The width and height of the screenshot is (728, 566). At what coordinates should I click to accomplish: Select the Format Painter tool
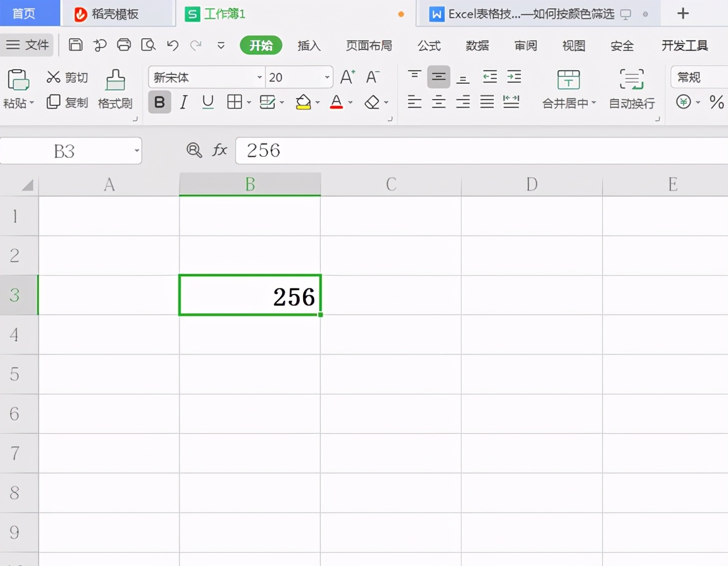pos(115,89)
